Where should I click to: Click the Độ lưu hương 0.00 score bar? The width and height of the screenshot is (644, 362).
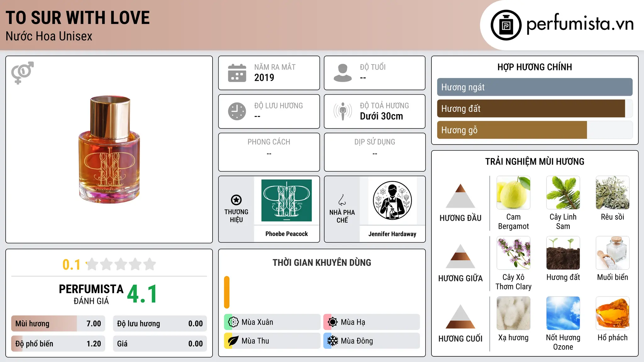[x=160, y=323]
